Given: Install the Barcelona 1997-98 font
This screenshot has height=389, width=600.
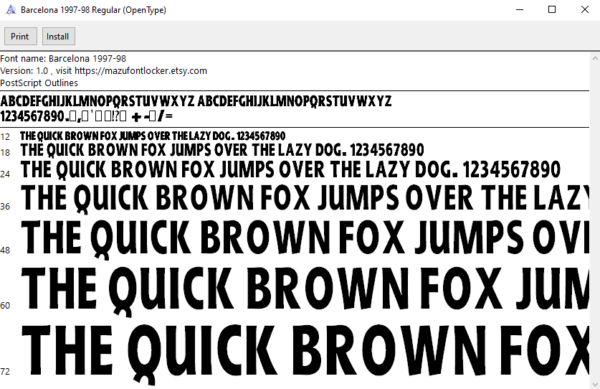Looking at the screenshot, I should tap(58, 36).
